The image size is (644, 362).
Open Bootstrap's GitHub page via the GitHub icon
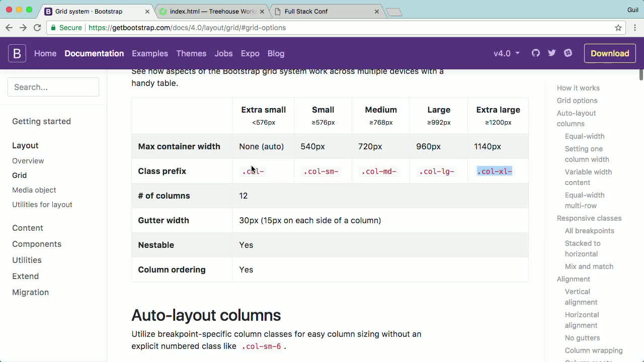pyautogui.click(x=535, y=53)
